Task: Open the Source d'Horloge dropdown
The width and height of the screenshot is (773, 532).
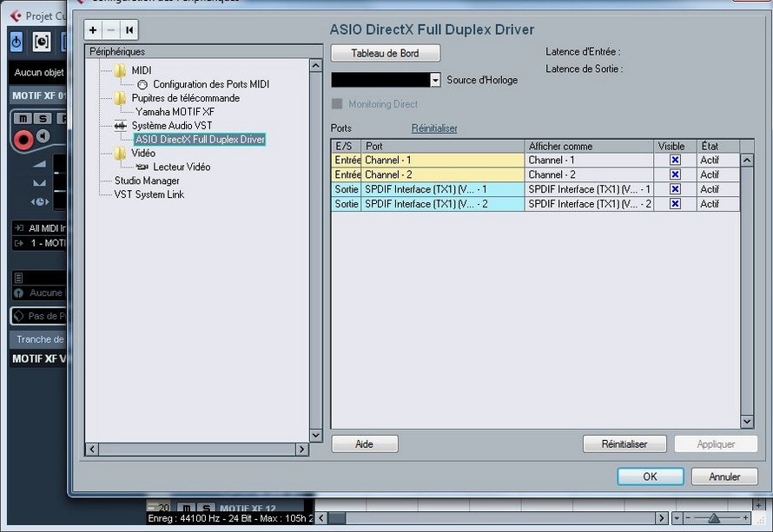Action: (435, 80)
